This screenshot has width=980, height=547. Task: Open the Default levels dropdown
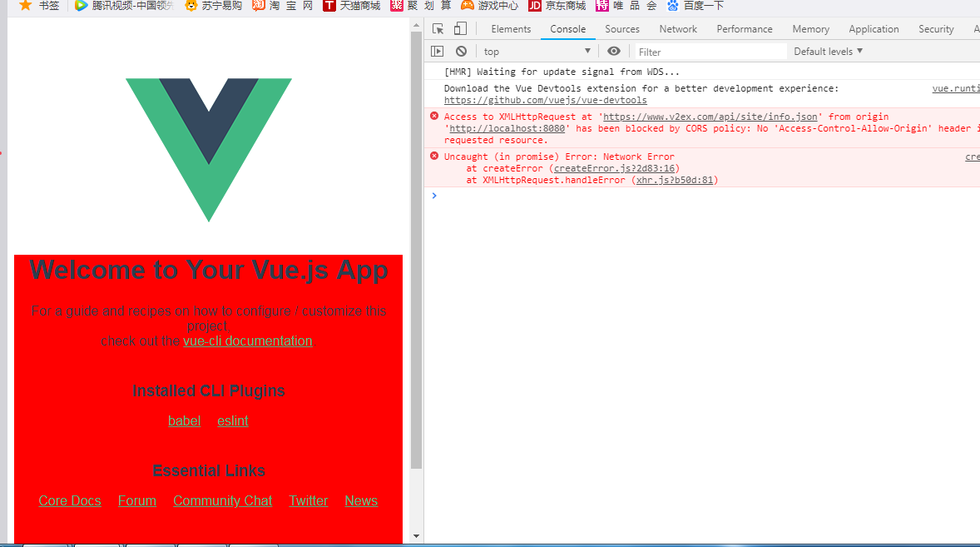(x=828, y=51)
